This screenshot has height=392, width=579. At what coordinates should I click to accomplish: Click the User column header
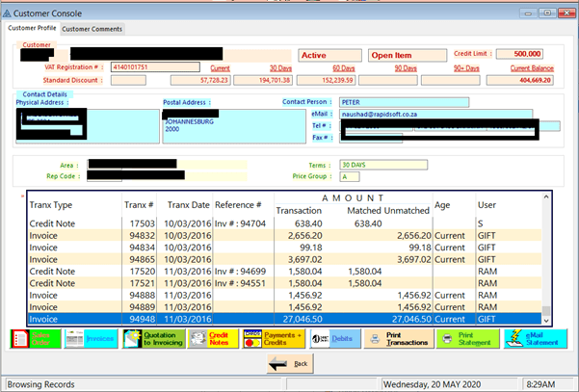coord(487,205)
